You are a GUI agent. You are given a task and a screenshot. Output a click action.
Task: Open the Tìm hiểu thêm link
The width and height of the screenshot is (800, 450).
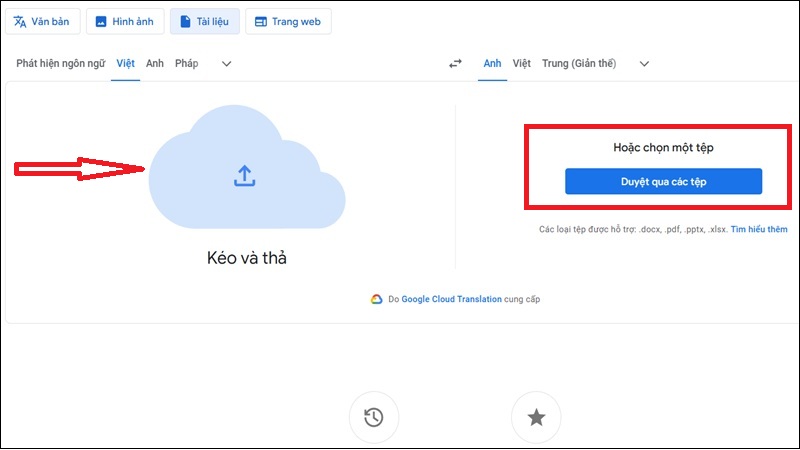[x=759, y=229]
